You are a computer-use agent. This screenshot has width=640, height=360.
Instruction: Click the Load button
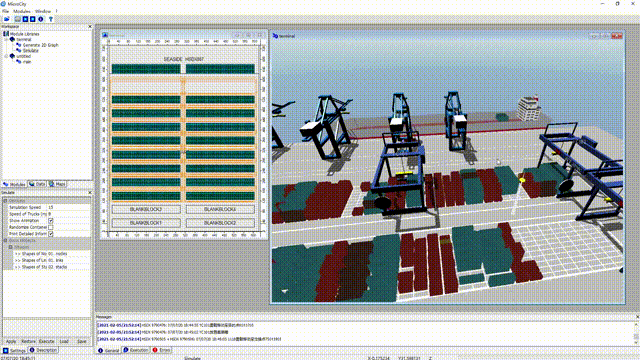coord(64,341)
